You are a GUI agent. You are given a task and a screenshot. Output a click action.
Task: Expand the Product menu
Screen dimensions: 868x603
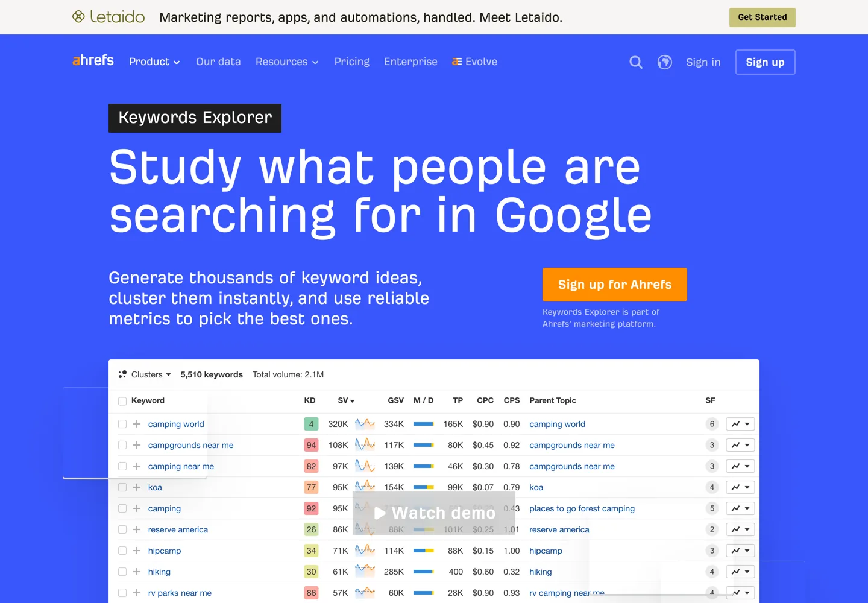click(x=154, y=62)
